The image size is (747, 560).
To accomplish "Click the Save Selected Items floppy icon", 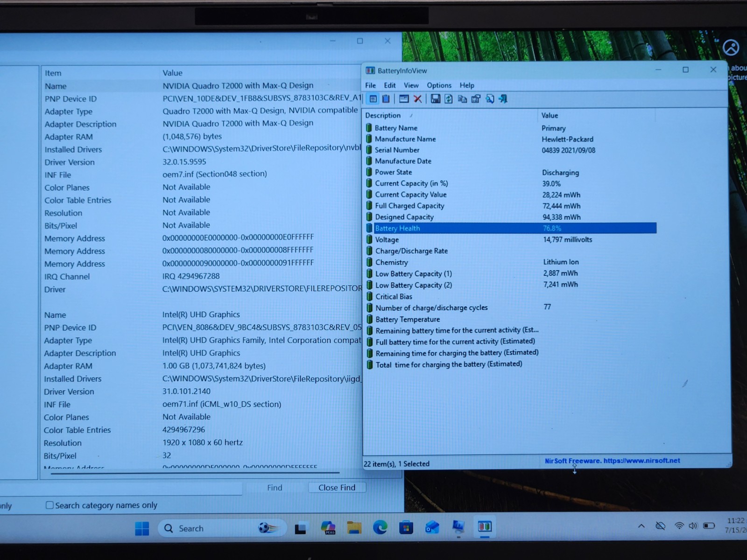I will 435,99.
